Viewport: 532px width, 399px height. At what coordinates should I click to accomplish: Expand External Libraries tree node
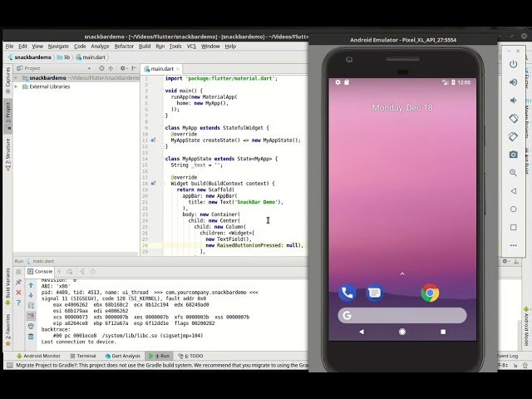tap(16, 86)
